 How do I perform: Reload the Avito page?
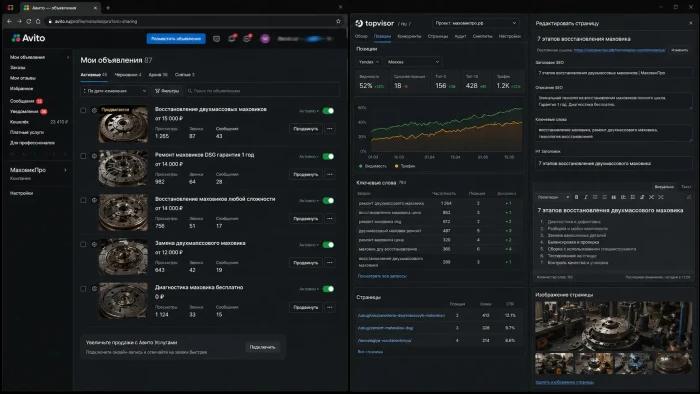(x=29, y=21)
